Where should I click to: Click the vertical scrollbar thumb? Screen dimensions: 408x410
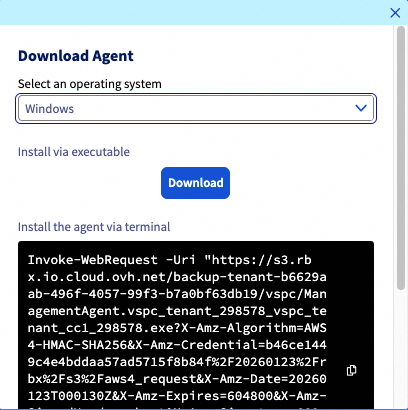401,158
